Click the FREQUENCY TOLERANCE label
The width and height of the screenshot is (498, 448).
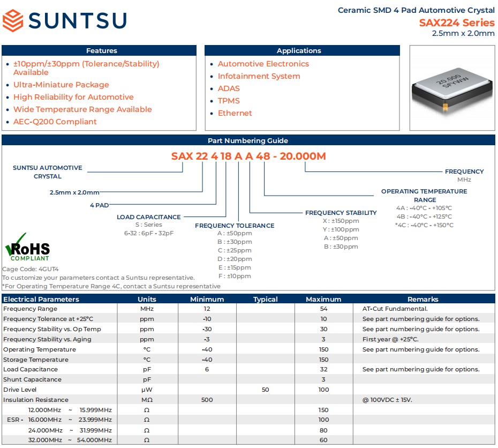pyautogui.click(x=235, y=226)
